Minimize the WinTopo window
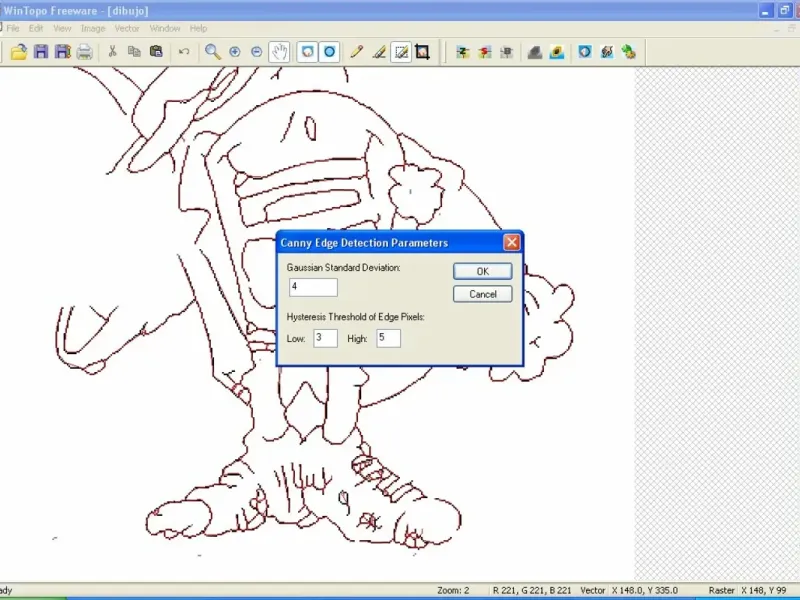 [x=765, y=11]
